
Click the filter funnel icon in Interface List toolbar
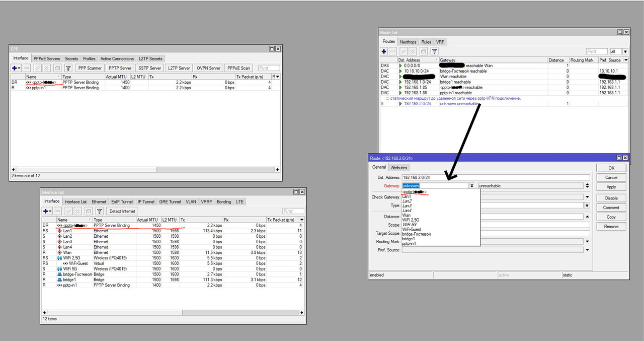click(99, 211)
